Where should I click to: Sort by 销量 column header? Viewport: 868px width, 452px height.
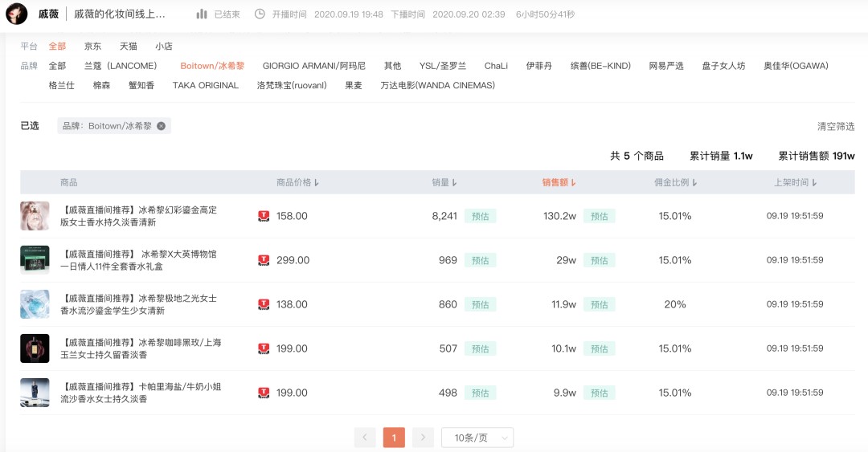pyautogui.click(x=444, y=182)
